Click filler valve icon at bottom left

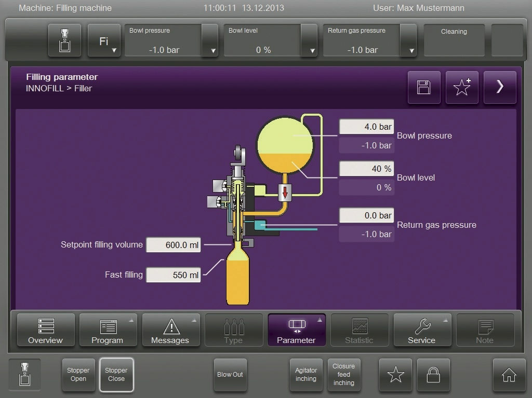(x=24, y=375)
